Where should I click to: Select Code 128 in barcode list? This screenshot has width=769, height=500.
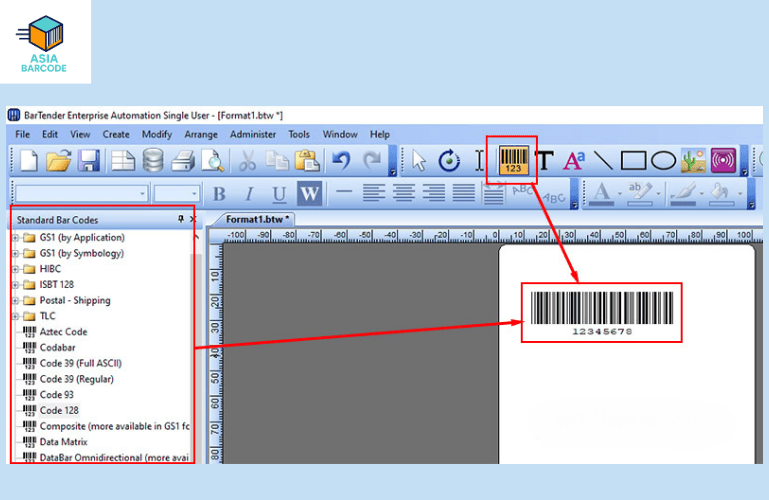coord(58,411)
